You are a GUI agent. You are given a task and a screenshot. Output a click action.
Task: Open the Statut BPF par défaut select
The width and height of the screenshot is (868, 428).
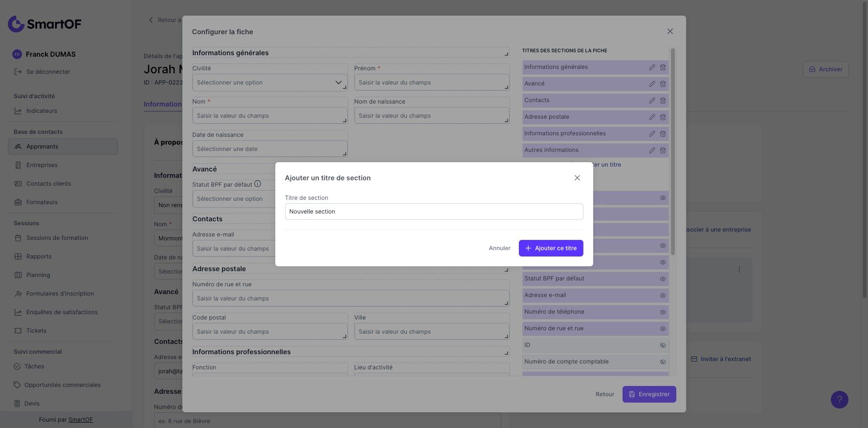pos(234,199)
